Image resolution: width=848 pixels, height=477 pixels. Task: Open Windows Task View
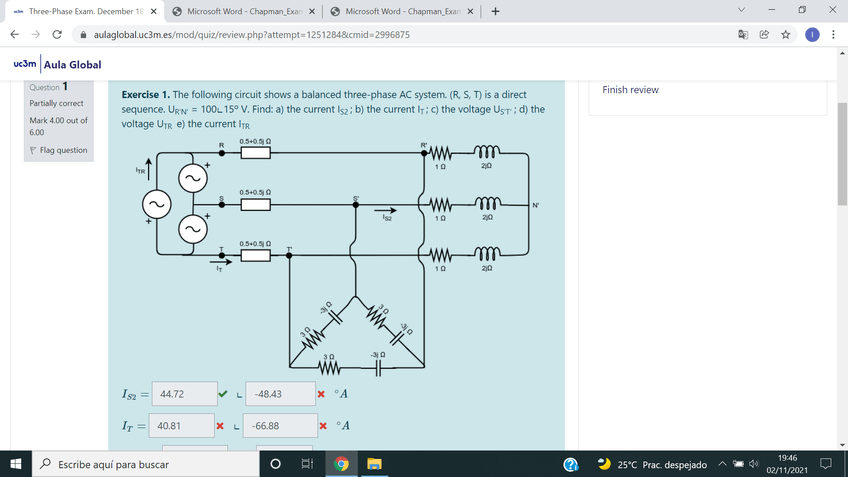point(308,465)
